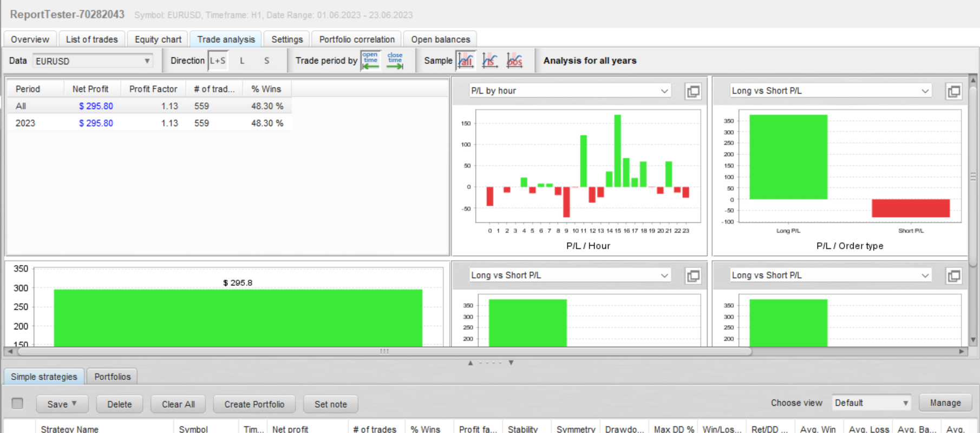Open lower middle Long vs Short P/L dropdown
The height and width of the screenshot is (433, 980).
(570, 275)
